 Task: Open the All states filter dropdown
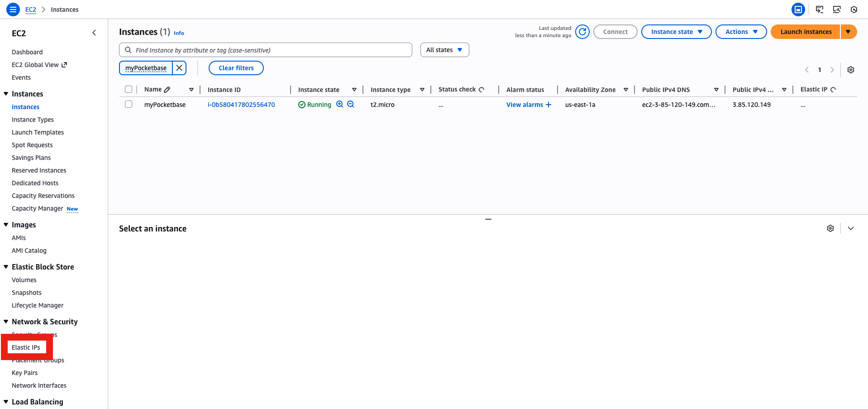(444, 50)
